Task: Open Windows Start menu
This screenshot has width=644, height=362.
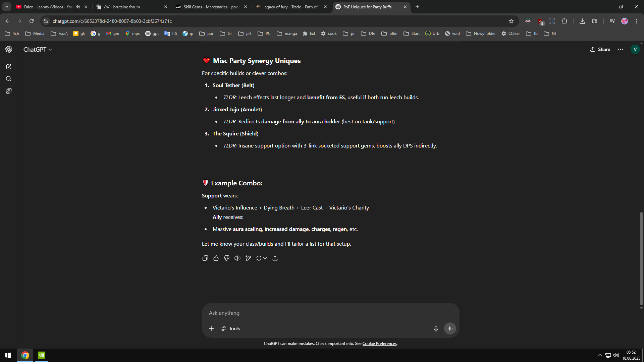Action: point(8,355)
